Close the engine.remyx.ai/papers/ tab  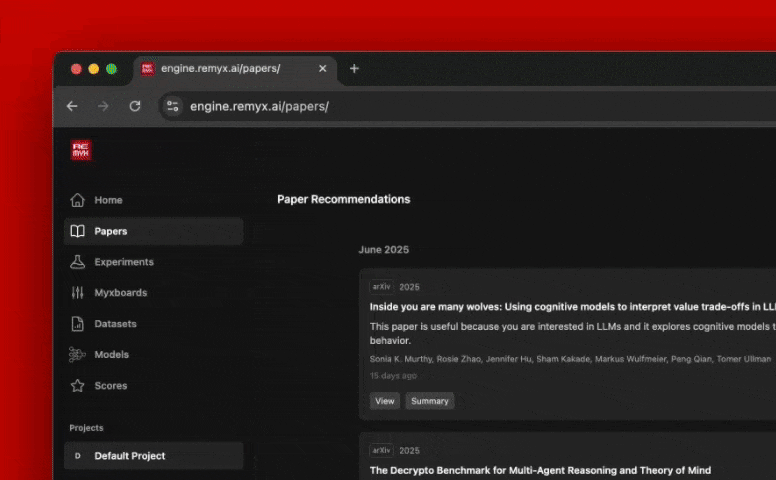323,68
